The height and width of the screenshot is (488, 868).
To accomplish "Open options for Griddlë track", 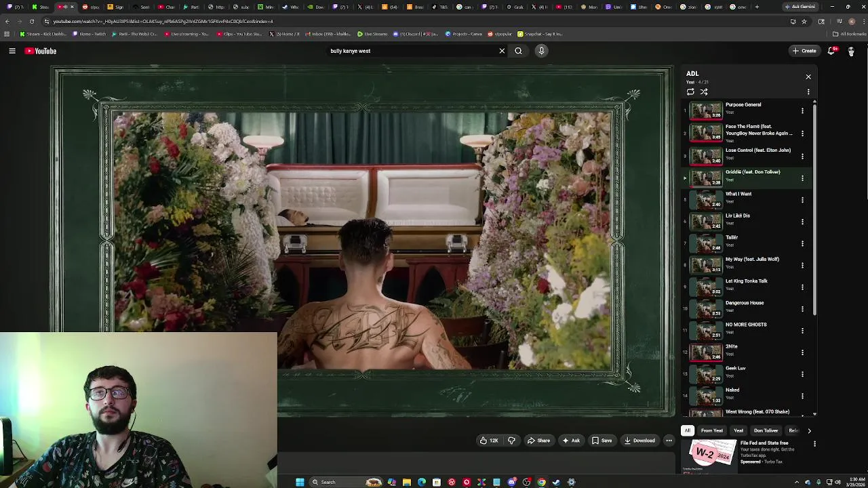I will click(802, 178).
